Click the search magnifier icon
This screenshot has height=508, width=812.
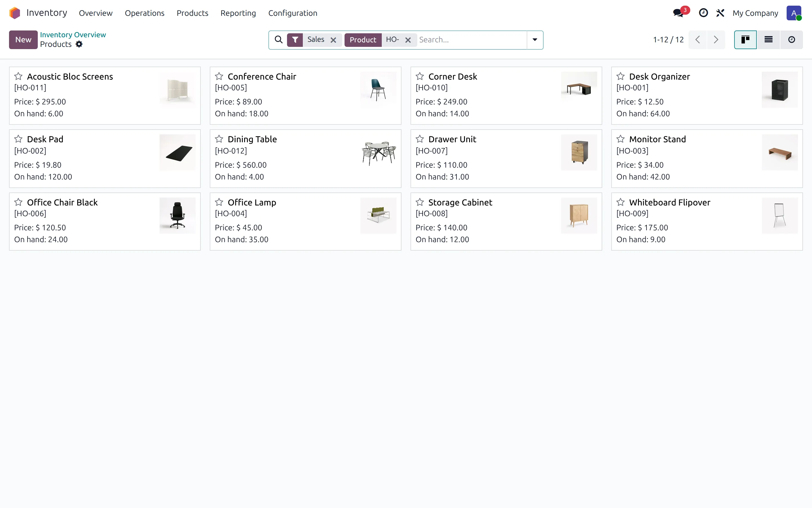279,40
